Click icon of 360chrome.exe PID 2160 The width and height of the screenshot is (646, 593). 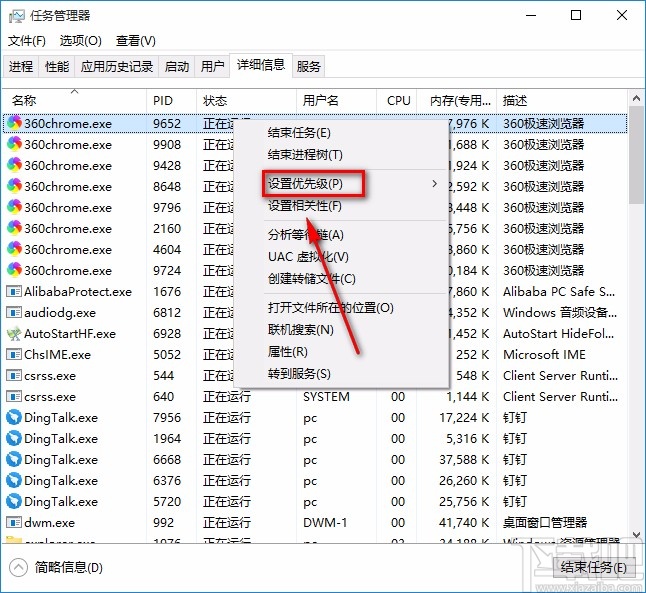(x=14, y=228)
